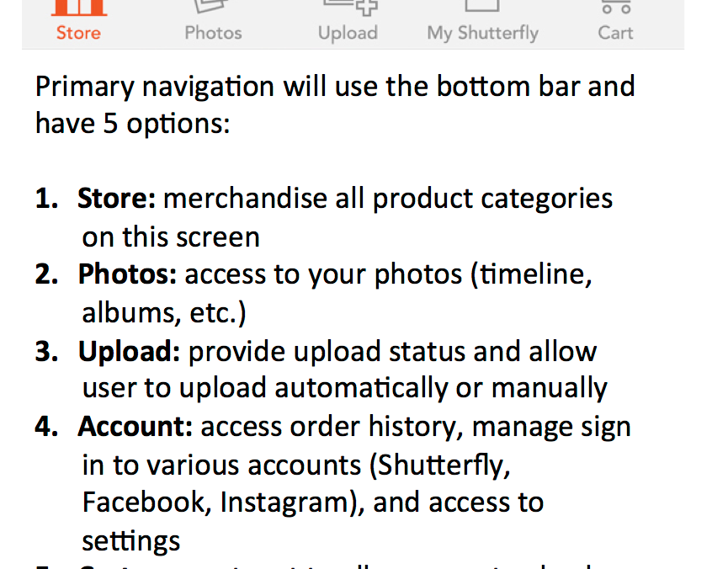Tap the Upload icon with plus sign

(351, 8)
